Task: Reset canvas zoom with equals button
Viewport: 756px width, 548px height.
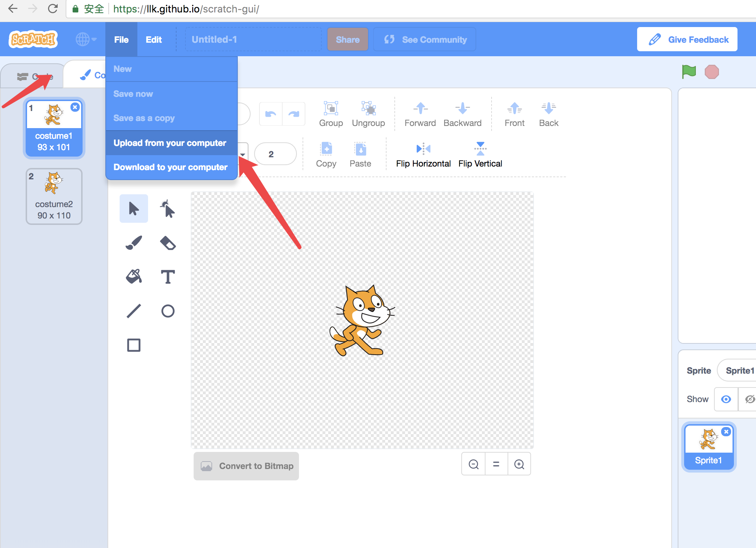Action: pos(496,464)
